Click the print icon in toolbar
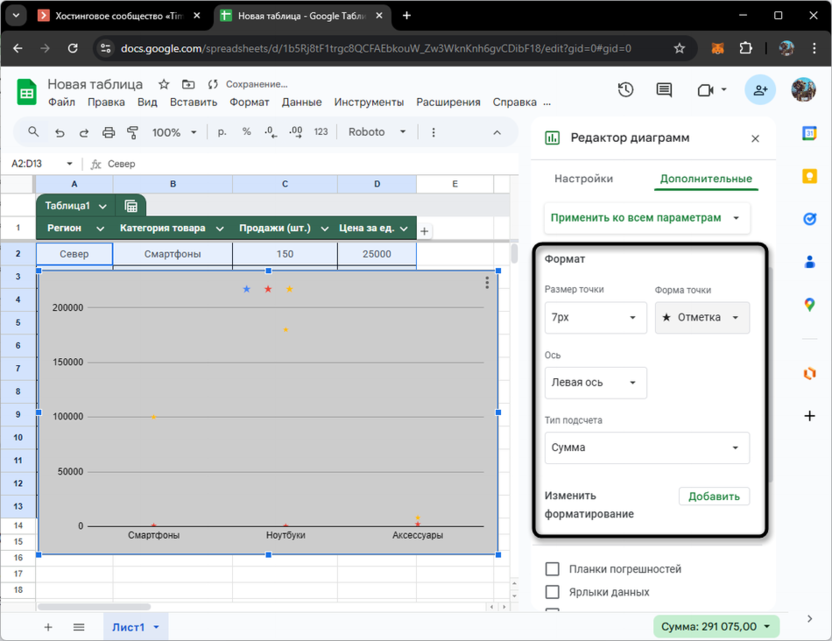This screenshot has height=641, width=832. (108, 132)
